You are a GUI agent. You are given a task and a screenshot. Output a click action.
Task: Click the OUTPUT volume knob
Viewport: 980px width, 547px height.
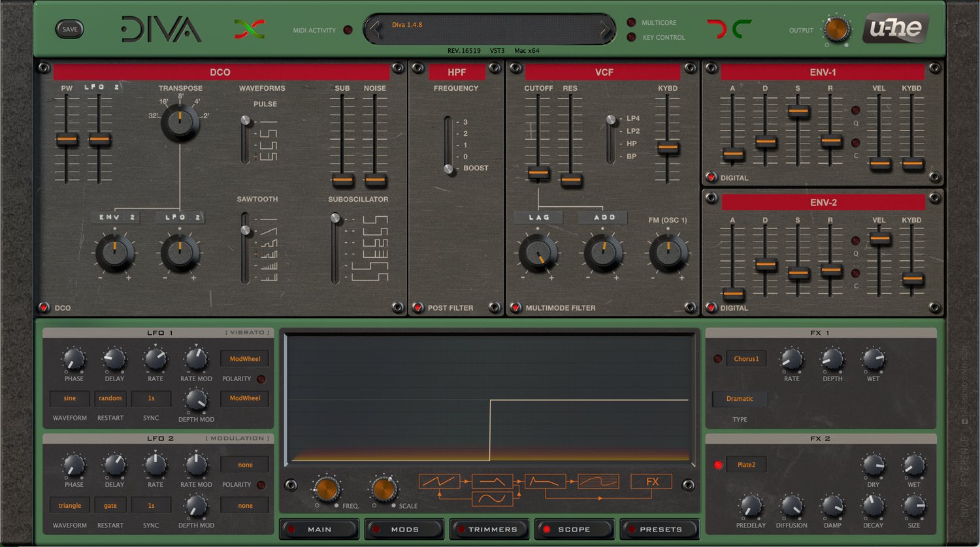pyautogui.click(x=836, y=29)
